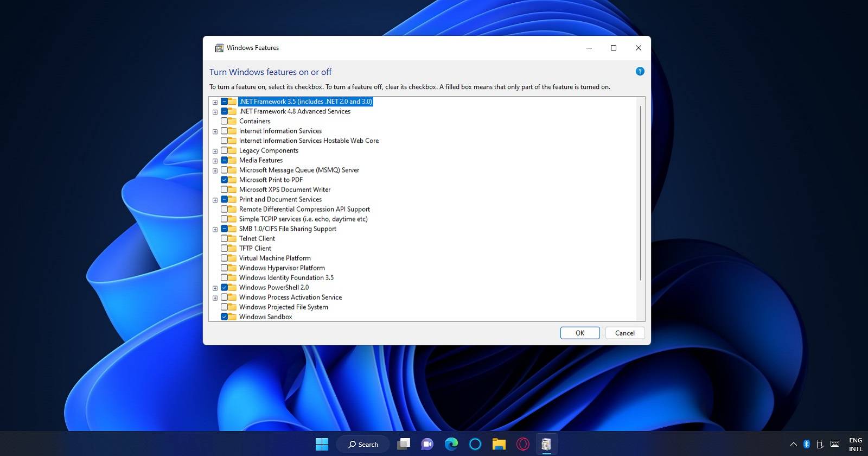Click the features list vertical scrollbar
This screenshot has height=456, width=868.
641,193
